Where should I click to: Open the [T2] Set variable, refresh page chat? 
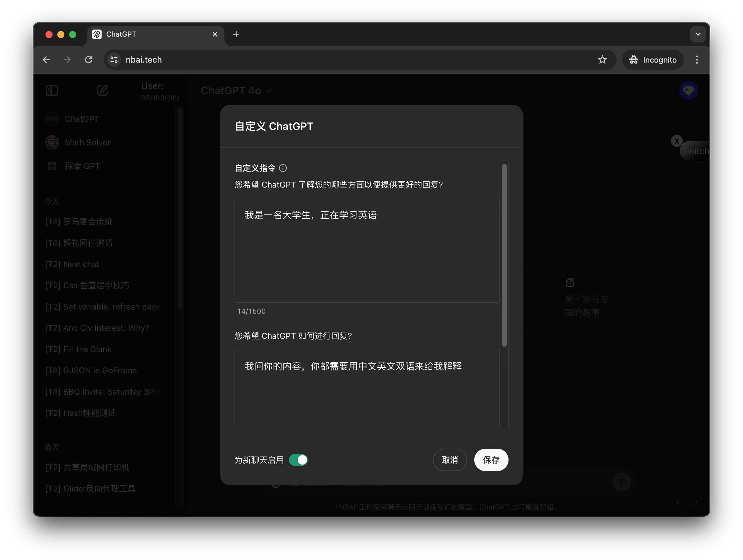(x=103, y=307)
